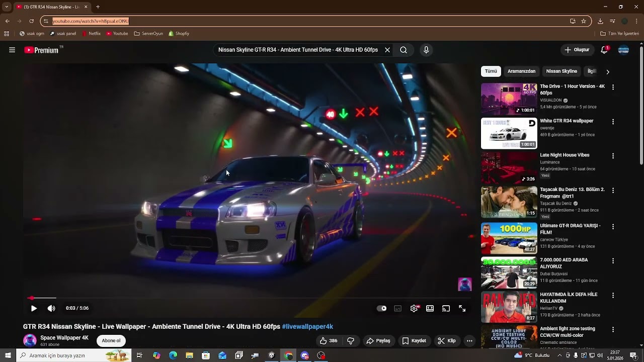Open Oluştur create menu
The width and height of the screenshot is (644, 362).
(x=577, y=50)
